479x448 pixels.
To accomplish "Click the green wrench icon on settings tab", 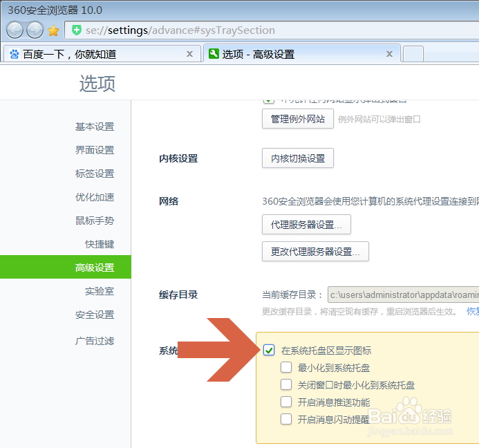I will pyautogui.click(x=214, y=54).
